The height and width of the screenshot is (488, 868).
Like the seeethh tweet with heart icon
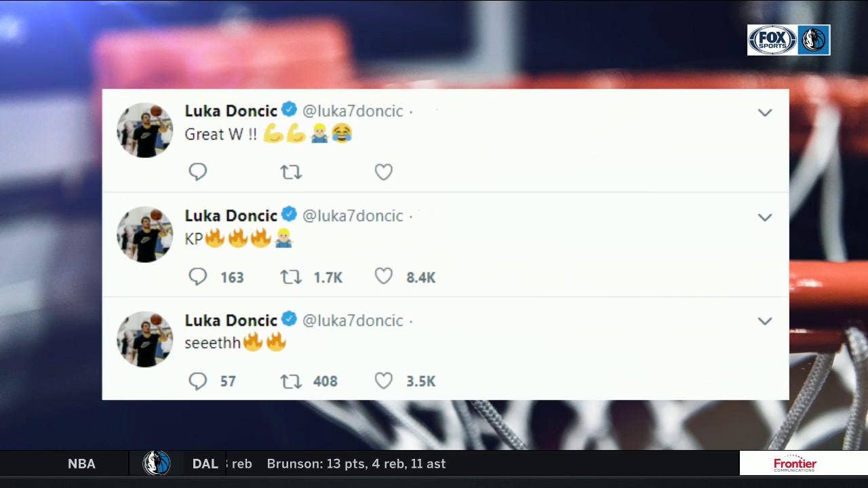(x=384, y=381)
